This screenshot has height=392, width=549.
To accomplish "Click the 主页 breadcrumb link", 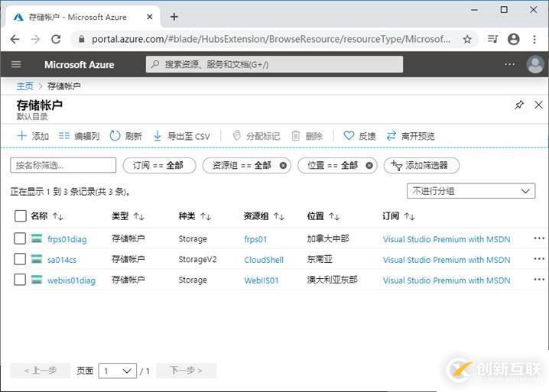I will [x=25, y=86].
